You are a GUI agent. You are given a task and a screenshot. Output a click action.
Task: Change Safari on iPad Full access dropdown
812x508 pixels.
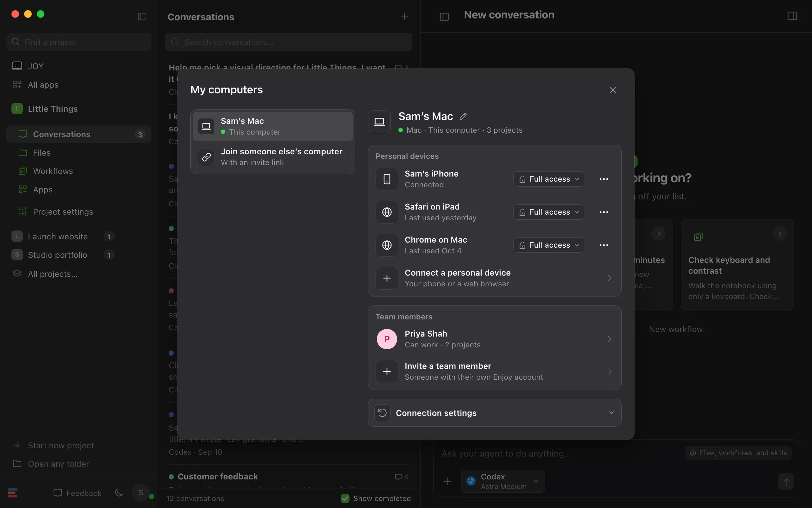pos(549,212)
